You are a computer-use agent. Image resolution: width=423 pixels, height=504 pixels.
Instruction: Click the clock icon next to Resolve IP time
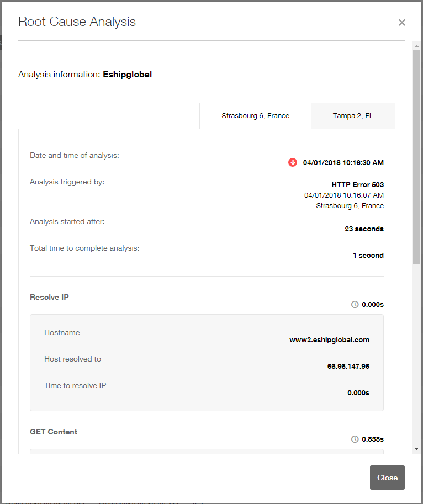point(355,304)
